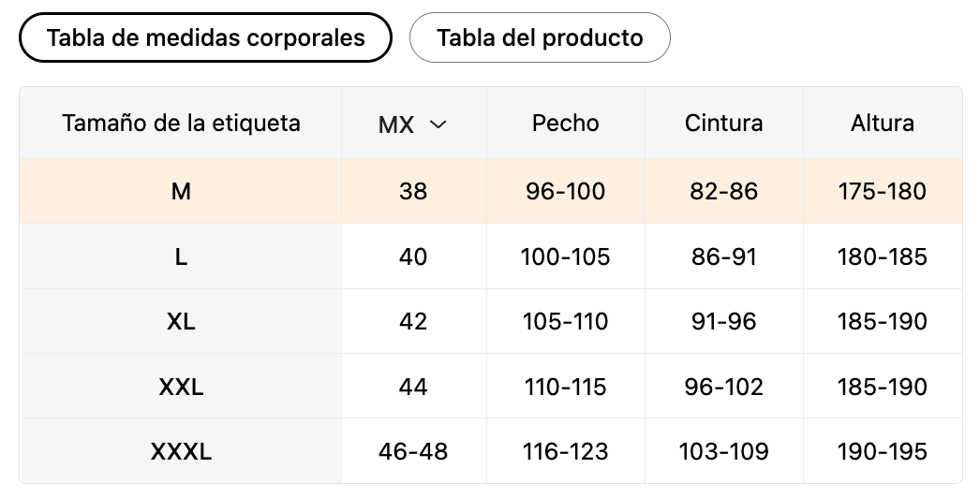Image resolution: width=980 pixels, height=498 pixels.
Task: Click the 86-91 waist measurement cell
Action: point(723,256)
